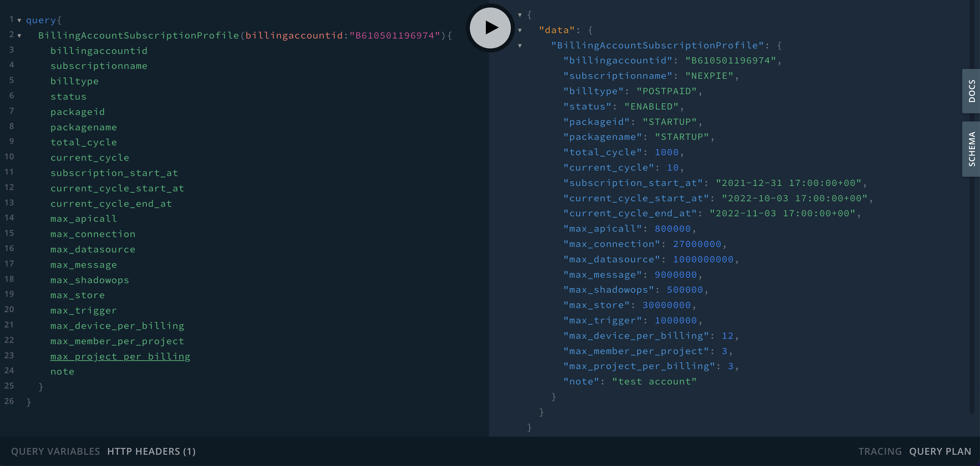Collapse the root response object
The width and height of the screenshot is (980, 466).
click(x=520, y=15)
